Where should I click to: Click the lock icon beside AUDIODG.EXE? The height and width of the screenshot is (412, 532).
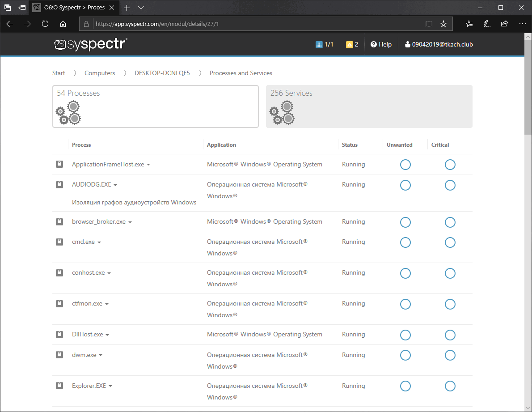pyautogui.click(x=59, y=184)
